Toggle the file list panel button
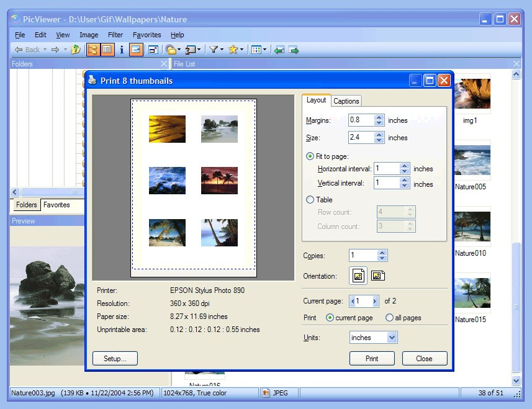The image size is (532, 409). point(107,50)
